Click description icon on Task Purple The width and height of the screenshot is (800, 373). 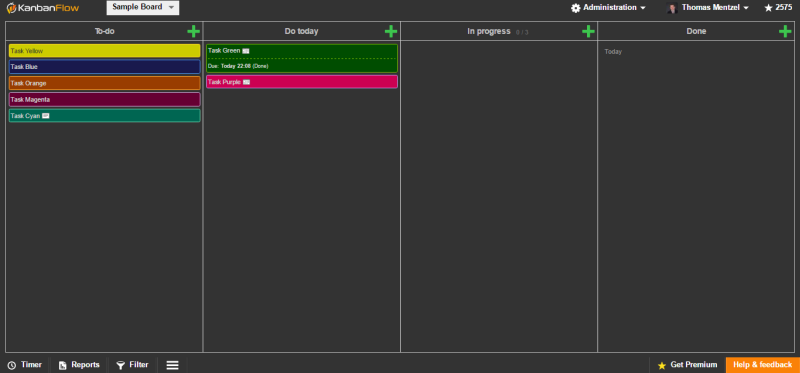(246, 82)
